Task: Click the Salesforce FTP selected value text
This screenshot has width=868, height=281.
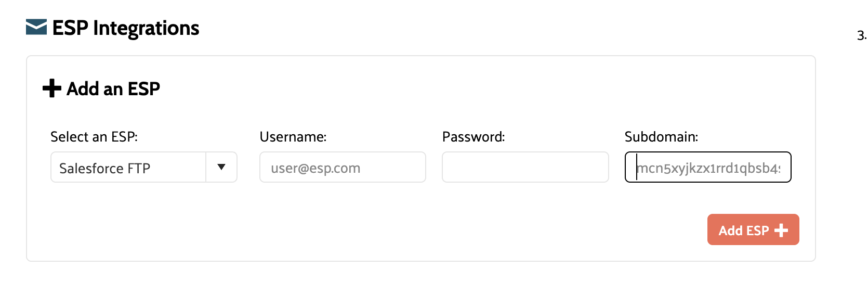Action: 105,169
